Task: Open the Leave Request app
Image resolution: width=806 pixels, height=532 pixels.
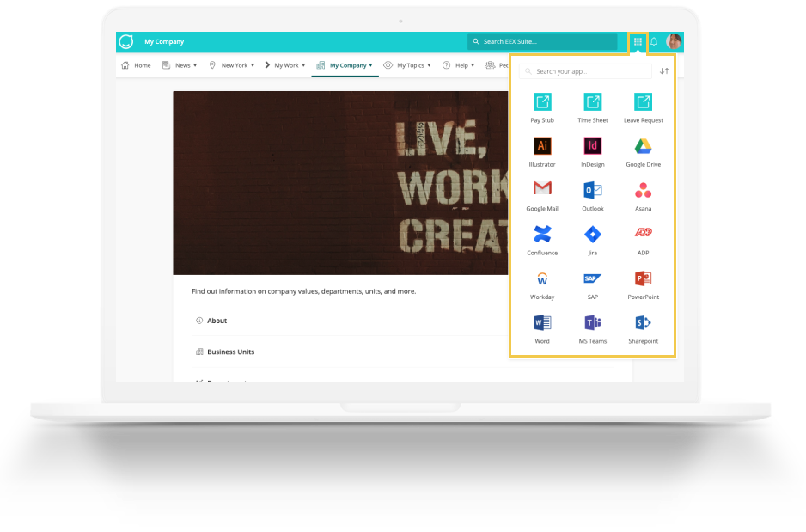Action: [x=643, y=102]
